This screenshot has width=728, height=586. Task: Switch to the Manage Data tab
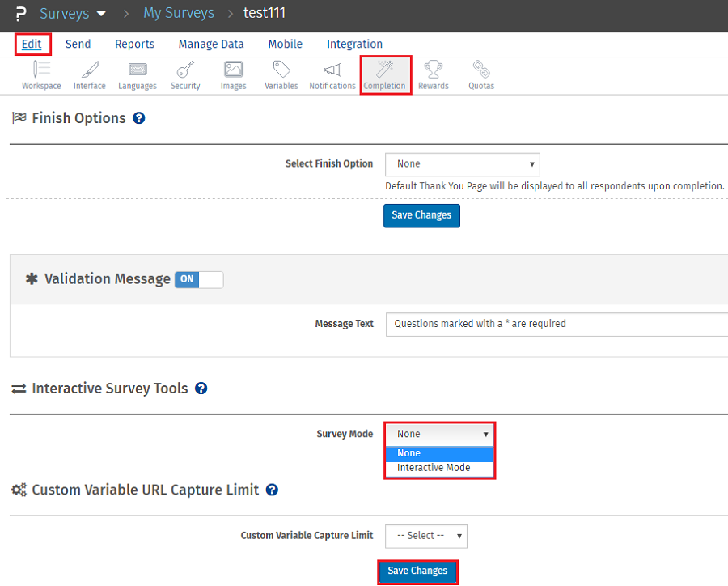click(211, 45)
